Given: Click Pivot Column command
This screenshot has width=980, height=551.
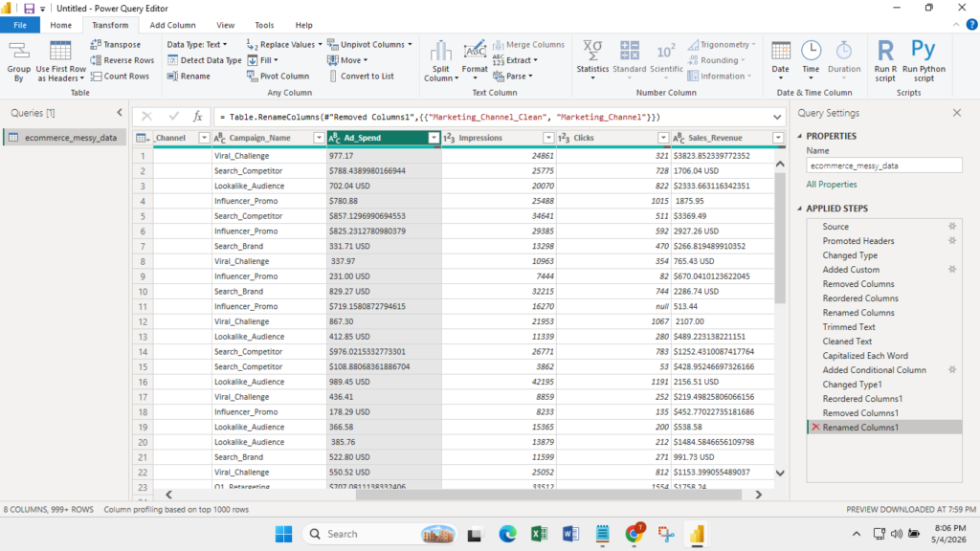Looking at the screenshot, I should [x=278, y=76].
